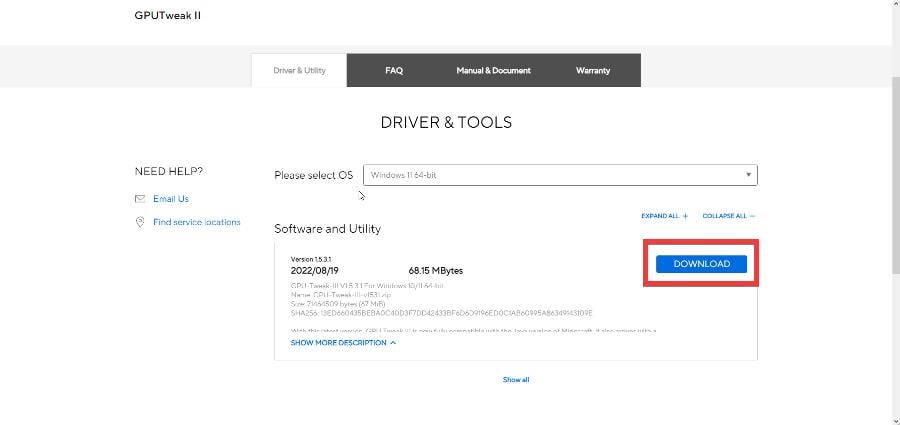Open the Warranty tab

tap(593, 71)
